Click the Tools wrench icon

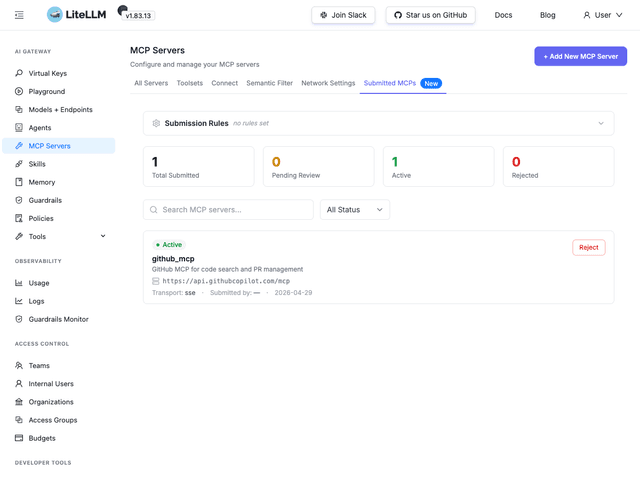pyautogui.click(x=19, y=236)
